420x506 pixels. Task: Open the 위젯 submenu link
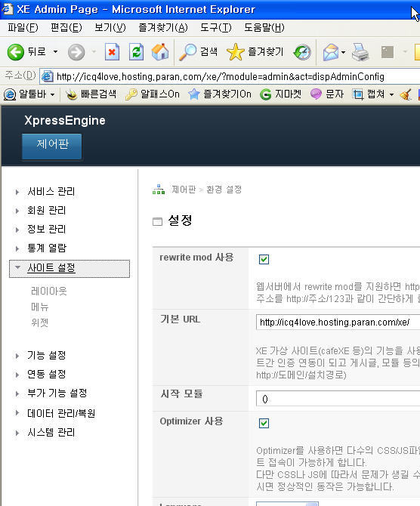pos(40,322)
